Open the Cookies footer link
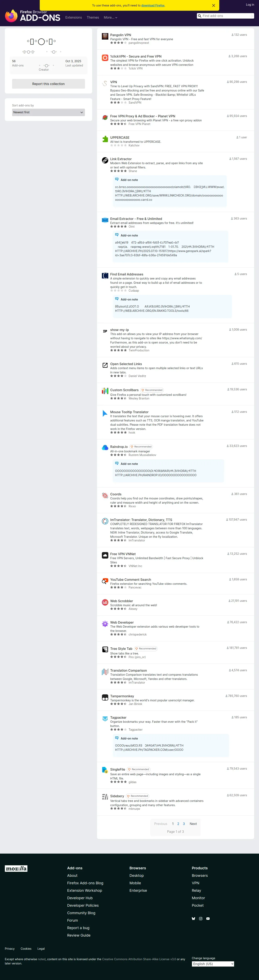 click(x=26, y=948)
